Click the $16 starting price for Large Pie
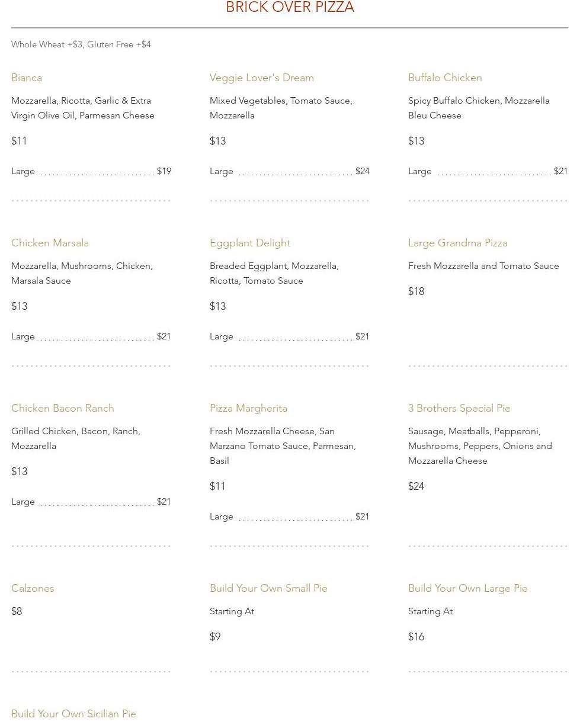The height and width of the screenshot is (728, 580). coord(416,637)
